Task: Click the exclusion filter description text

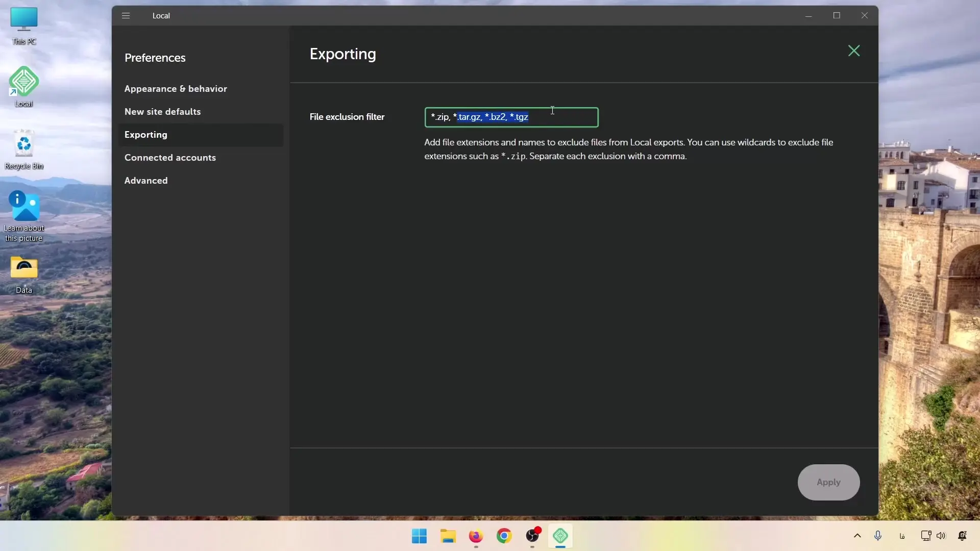Action: pyautogui.click(x=628, y=149)
